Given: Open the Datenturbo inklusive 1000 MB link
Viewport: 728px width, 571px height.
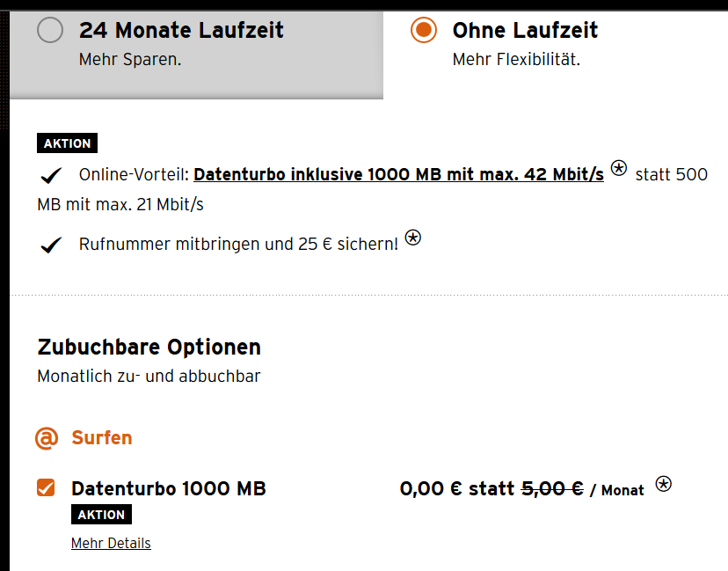Looking at the screenshot, I should (398, 174).
